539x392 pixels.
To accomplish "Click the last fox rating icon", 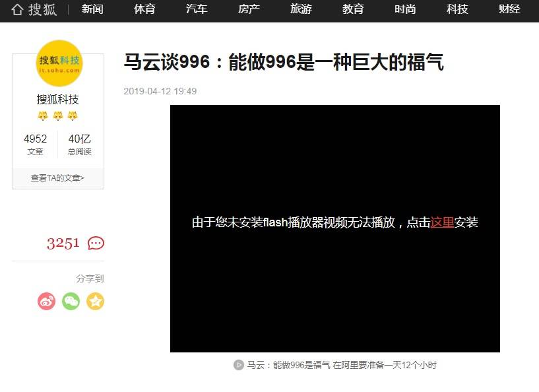I will point(73,116).
